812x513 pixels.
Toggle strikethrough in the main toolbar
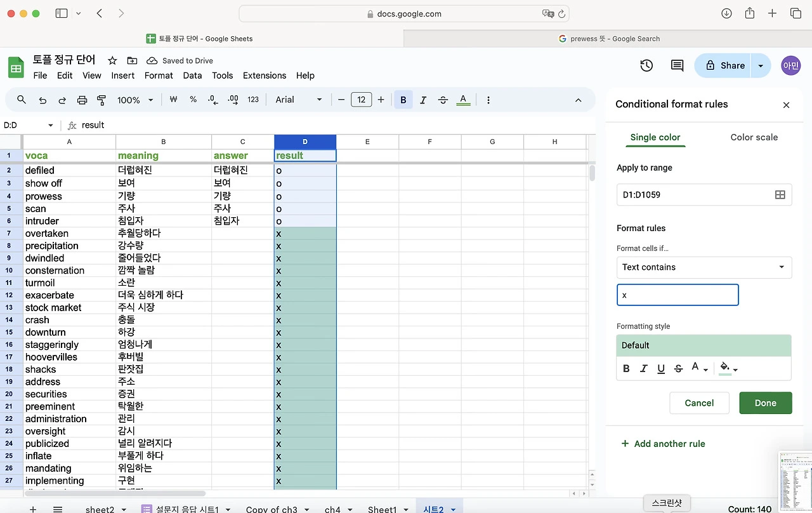pyautogui.click(x=443, y=100)
